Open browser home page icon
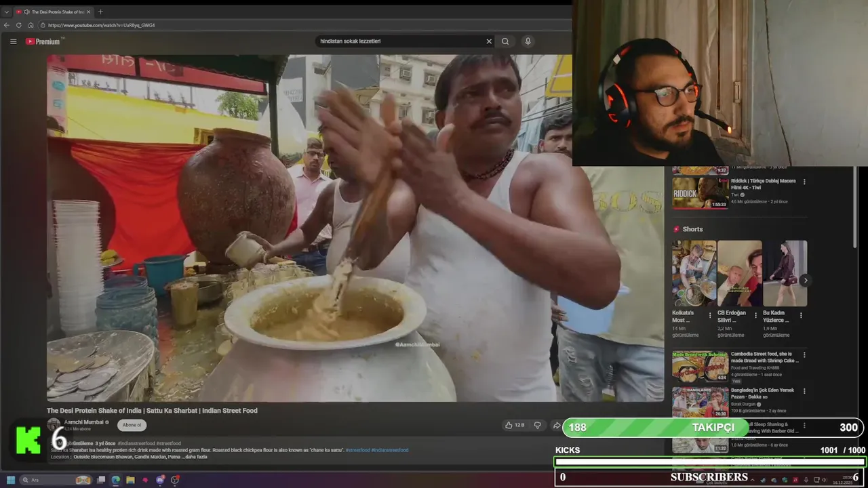Screen dimensions: 868x488 click(x=31, y=25)
